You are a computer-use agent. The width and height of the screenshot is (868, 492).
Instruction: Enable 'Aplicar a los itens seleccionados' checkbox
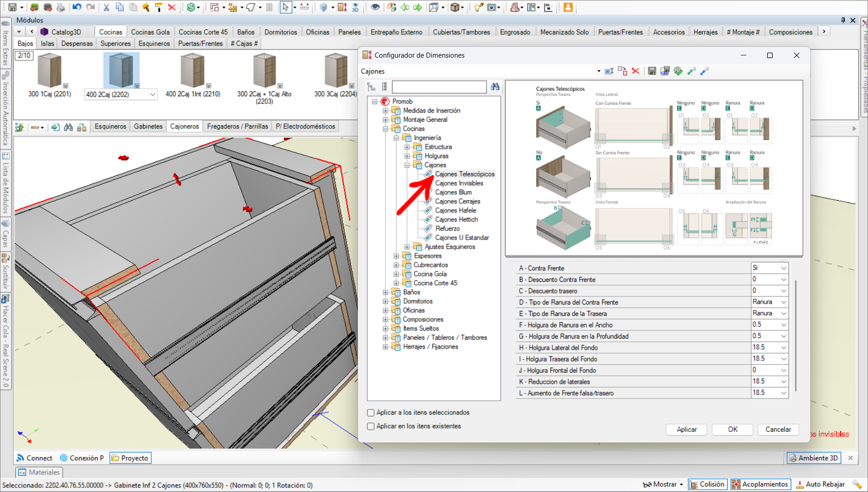[x=371, y=413]
